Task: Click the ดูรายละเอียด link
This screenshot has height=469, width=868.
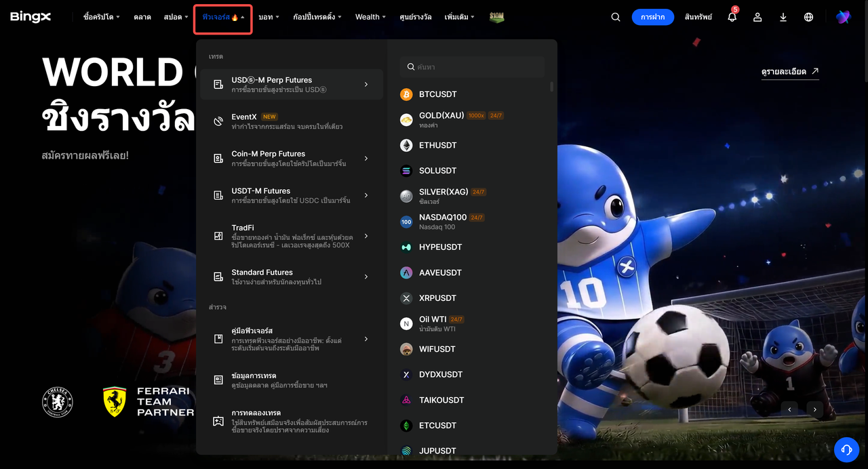Action: (x=790, y=71)
